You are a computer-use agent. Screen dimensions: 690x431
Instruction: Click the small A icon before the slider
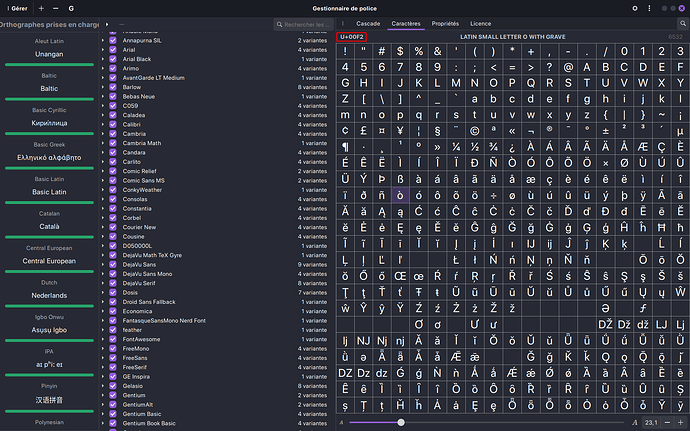tap(341, 423)
